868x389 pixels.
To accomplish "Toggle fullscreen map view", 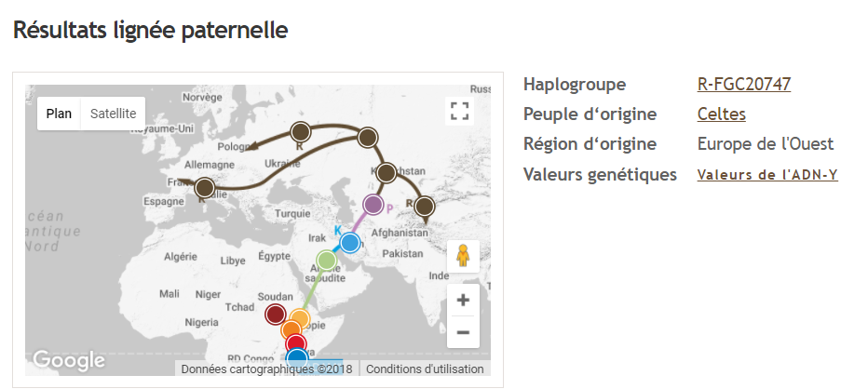I will (458, 112).
